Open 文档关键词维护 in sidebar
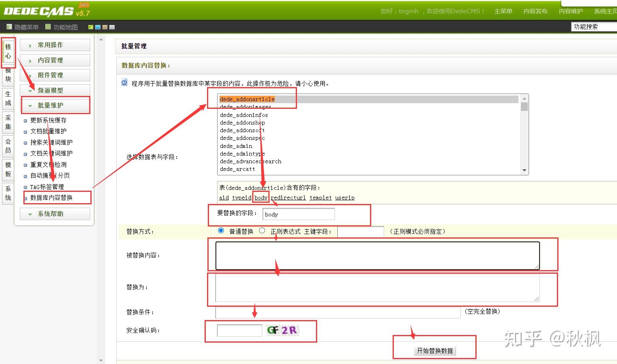Image resolution: width=617 pixels, height=364 pixels. pyautogui.click(x=51, y=154)
